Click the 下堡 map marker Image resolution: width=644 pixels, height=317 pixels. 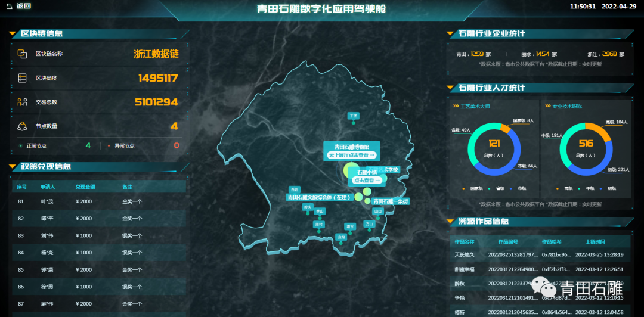point(353,118)
